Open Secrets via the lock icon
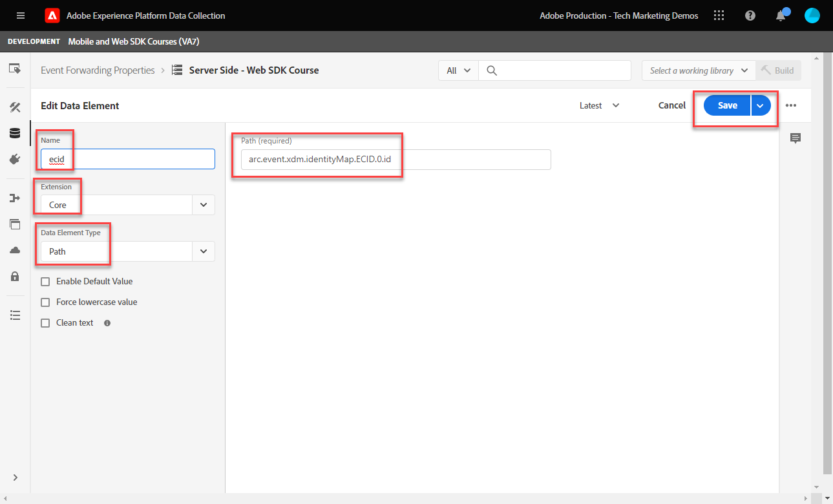Image resolution: width=833 pixels, height=504 pixels. [x=15, y=276]
